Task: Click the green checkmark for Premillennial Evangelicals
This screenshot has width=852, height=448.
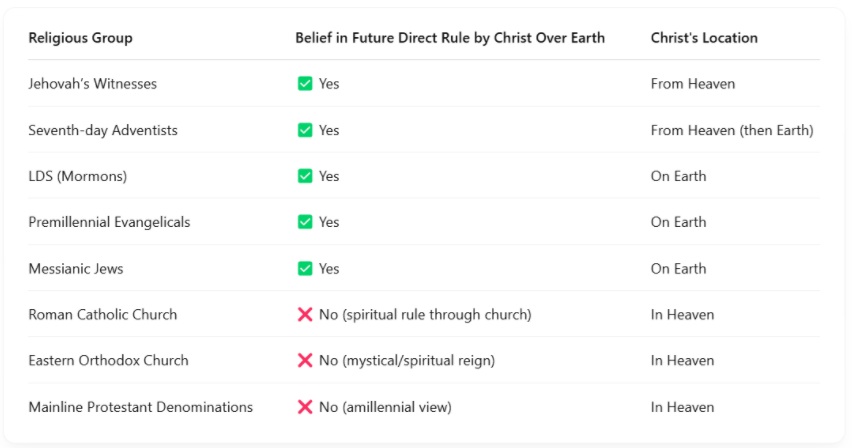Action: click(305, 222)
